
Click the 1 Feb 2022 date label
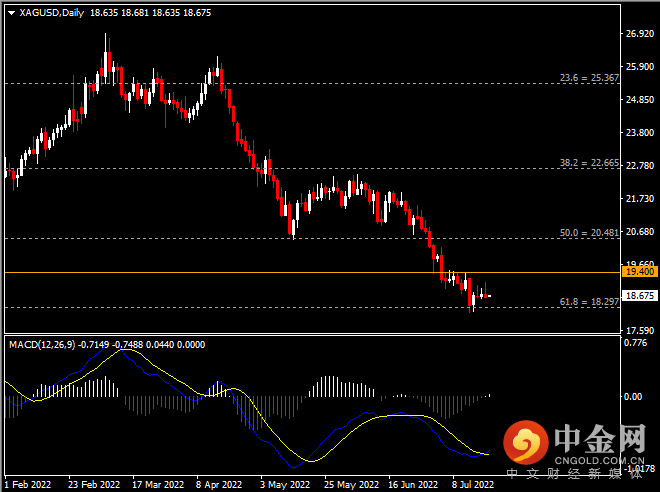point(28,485)
